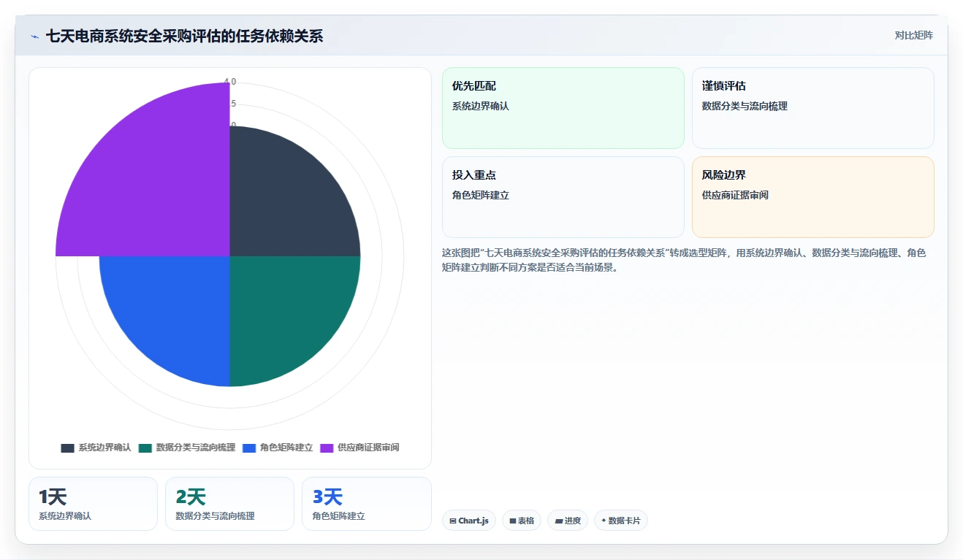Image resolution: width=963 pixels, height=560 pixels.
Task: Click the 表格 tag chip
Action: tap(522, 521)
